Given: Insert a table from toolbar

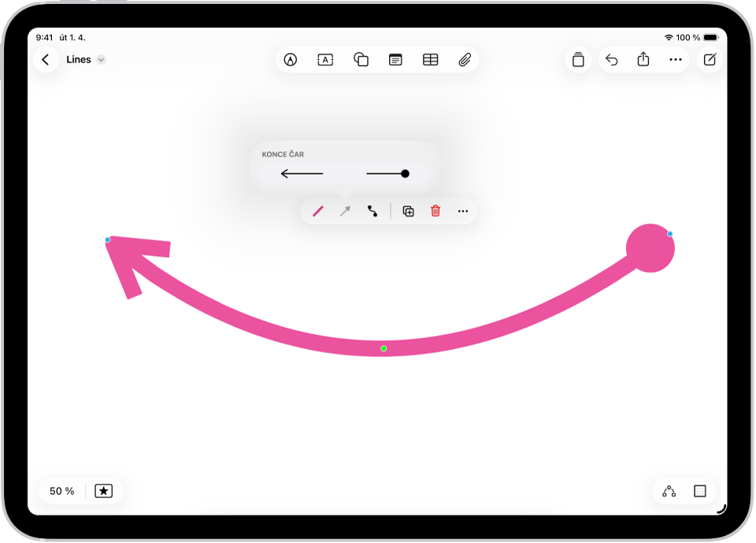Looking at the screenshot, I should pos(430,60).
